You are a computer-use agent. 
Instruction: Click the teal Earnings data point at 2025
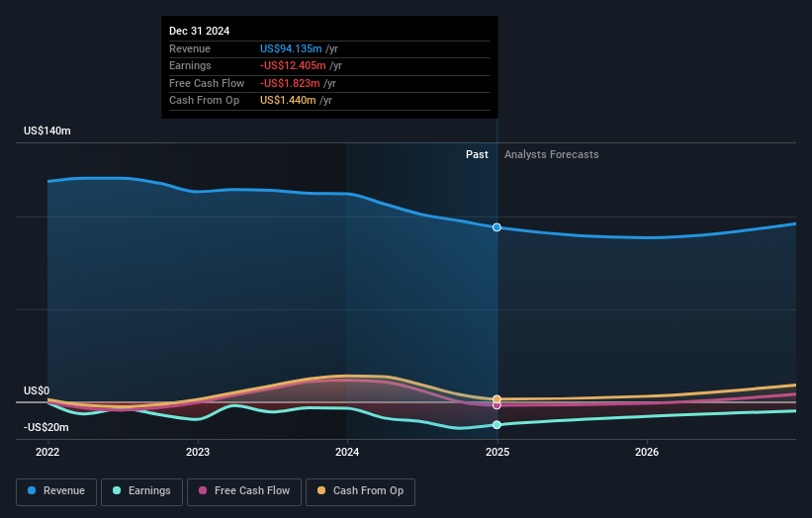(x=496, y=425)
